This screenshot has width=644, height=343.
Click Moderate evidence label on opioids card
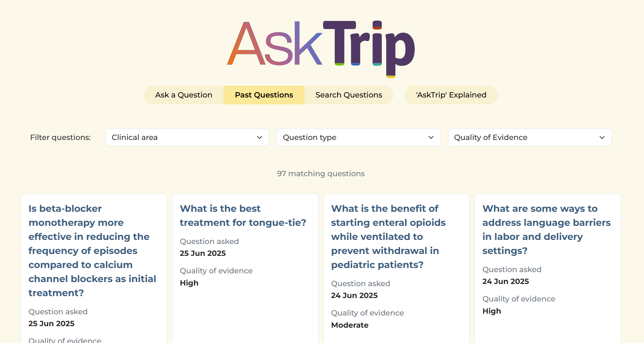350,325
